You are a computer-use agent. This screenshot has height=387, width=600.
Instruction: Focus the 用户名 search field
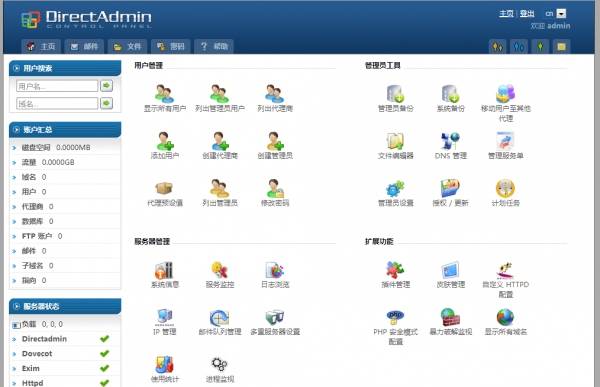pyautogui.click(x=57, y=86)
